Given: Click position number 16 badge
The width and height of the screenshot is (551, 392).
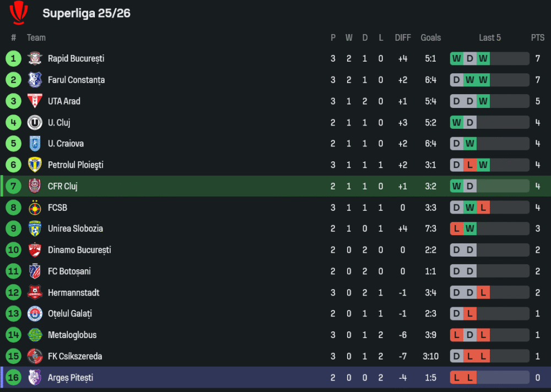Looking at the screenshot, I should (x=13, y=378).
